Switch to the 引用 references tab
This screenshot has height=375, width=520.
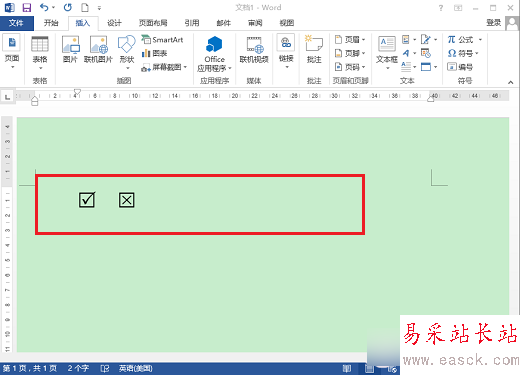pyautogui.click(x=192, y=23)
